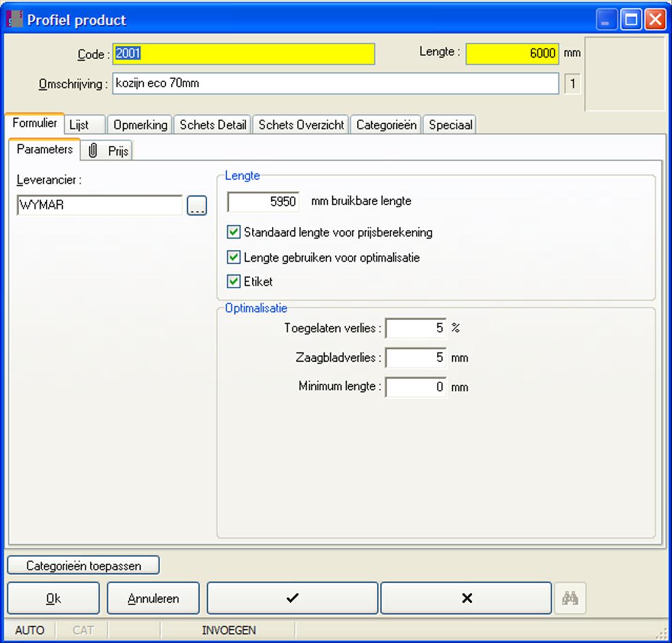Screen dimensions: 672x643
Task: Minimize the Profiel product window
Action: click(x=607, y=19)
